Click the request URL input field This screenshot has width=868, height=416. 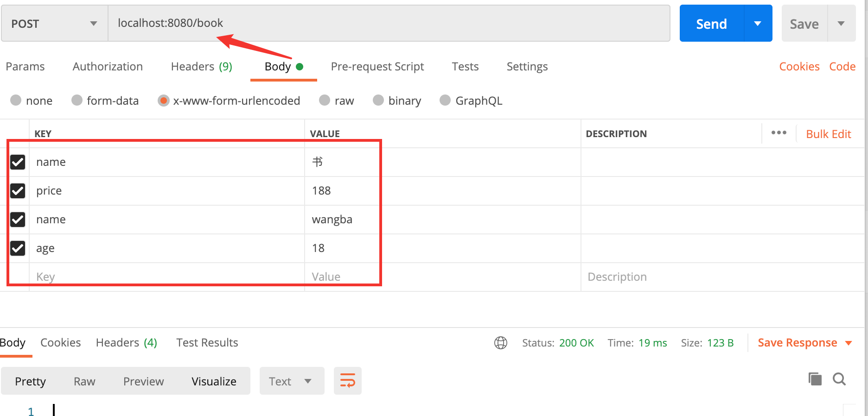[389, 24]
